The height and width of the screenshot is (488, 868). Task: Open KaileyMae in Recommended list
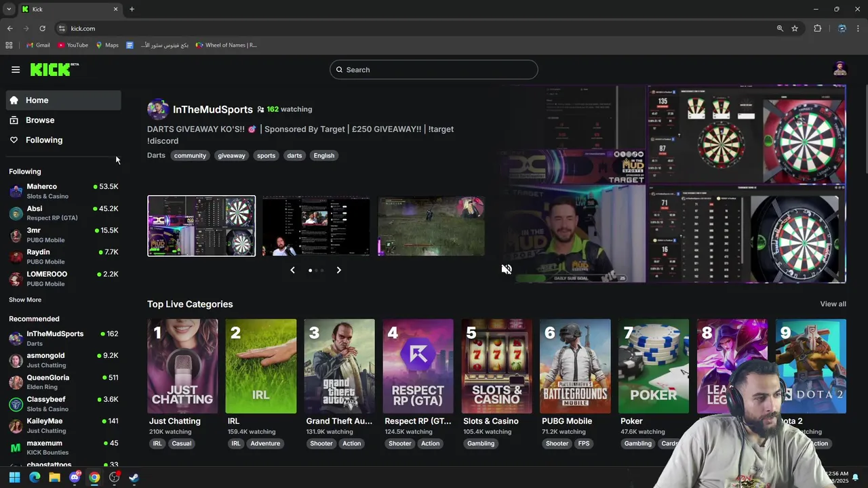pyautogui.click(x=64, y=426)
